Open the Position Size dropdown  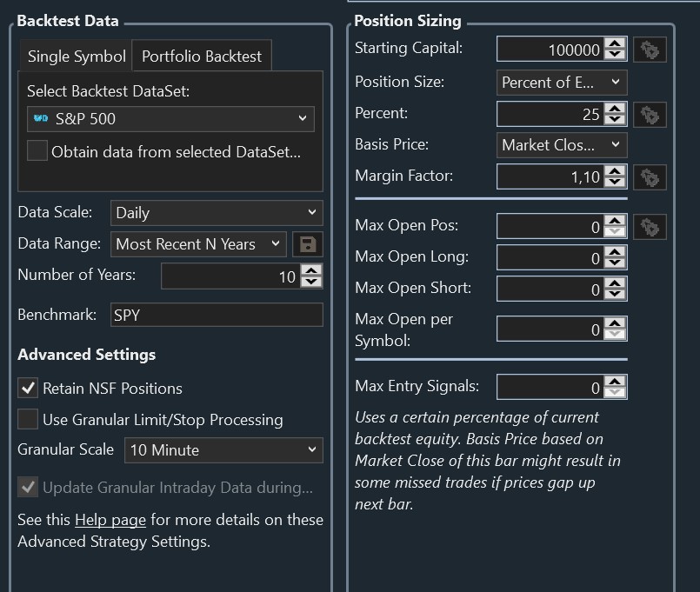tap(562, 83)
